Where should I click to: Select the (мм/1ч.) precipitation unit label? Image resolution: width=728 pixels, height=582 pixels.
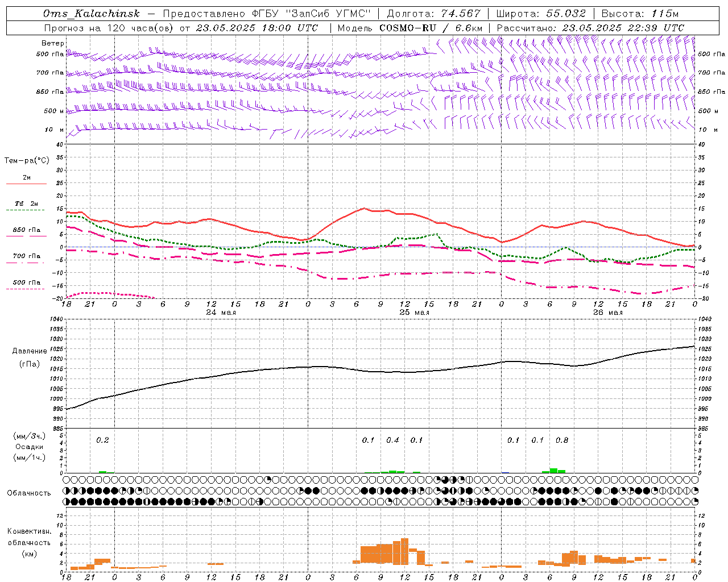point(29,458)
